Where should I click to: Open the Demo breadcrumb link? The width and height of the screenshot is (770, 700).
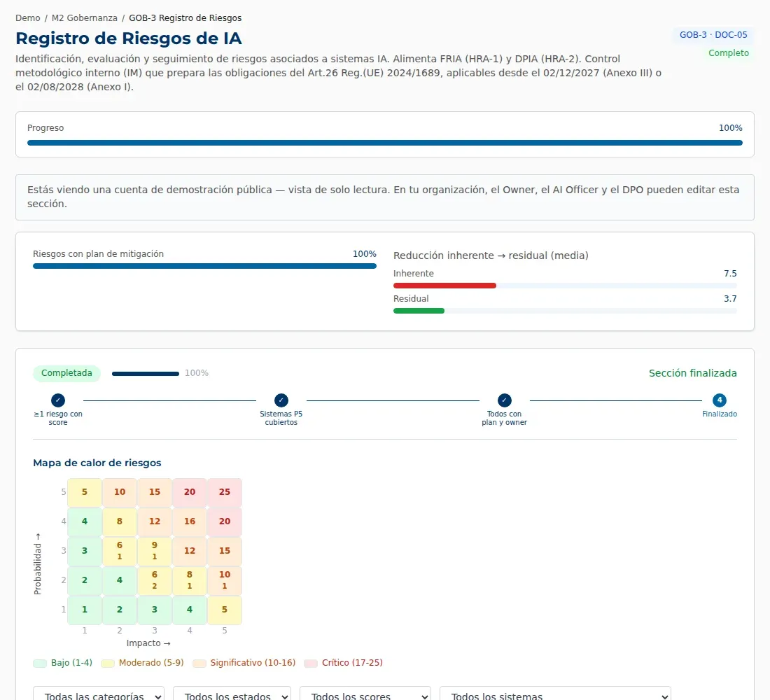click(x=27, y=18)
